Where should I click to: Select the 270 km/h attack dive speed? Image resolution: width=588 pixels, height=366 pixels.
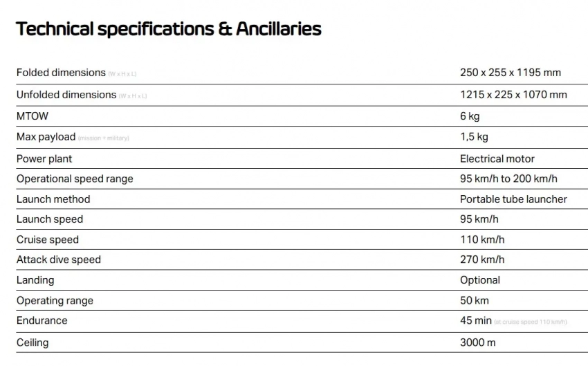pyautogui.click(x=482, y=259)
